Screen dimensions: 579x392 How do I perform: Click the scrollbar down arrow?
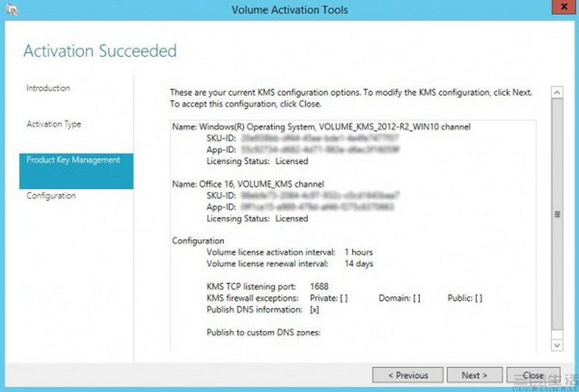(x=557, y=345)
